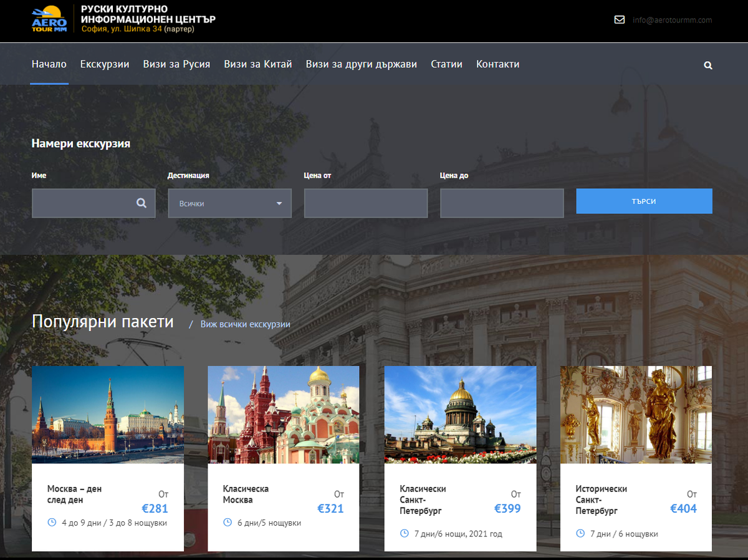Open the Класическа Москва package title
This screenshot has width=748, height=560.
click(x=246, y=495)
